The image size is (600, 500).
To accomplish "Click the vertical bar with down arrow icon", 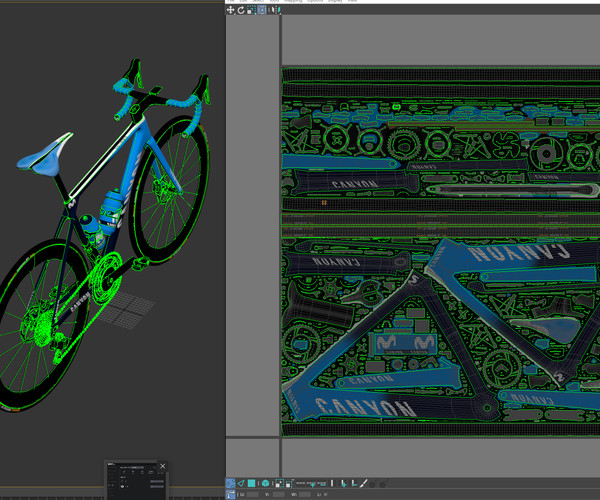I will (x=344, y=484).
